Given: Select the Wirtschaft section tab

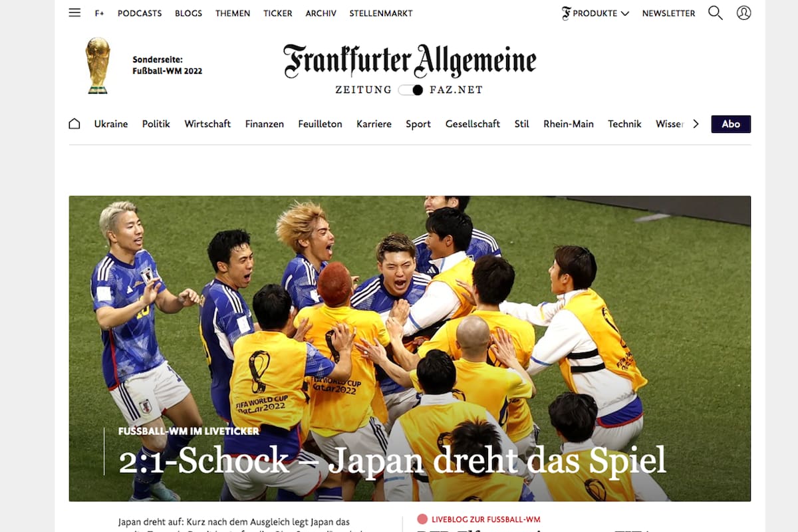Looking at the screenshot, I should [x=207, y=124].
